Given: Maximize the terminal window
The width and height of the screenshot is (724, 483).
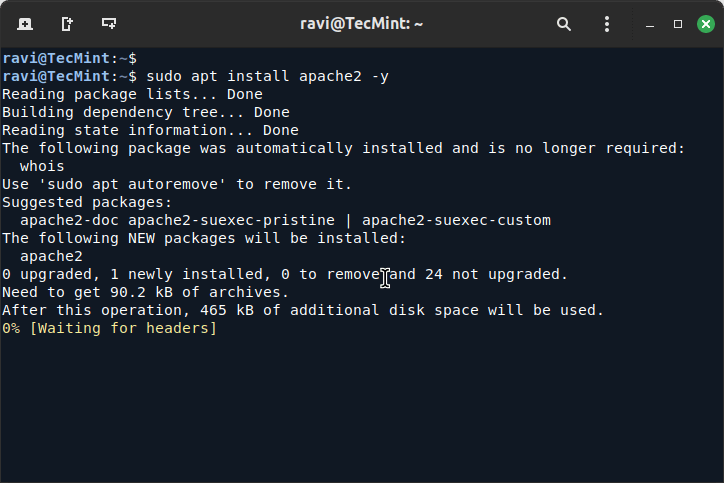Looking at the screenshot, I should click(x=677, y=23).
